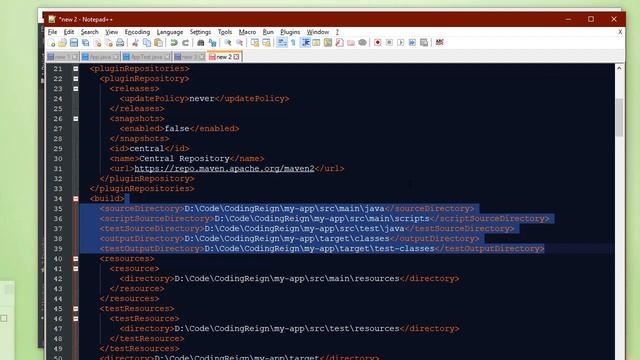
Task: Open the Macro menu
Action: pyautogui.click(x=247, y=32)
